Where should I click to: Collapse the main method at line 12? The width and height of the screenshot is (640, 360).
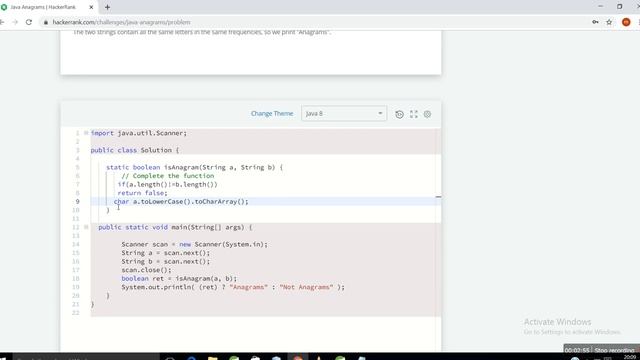point(86,227)
